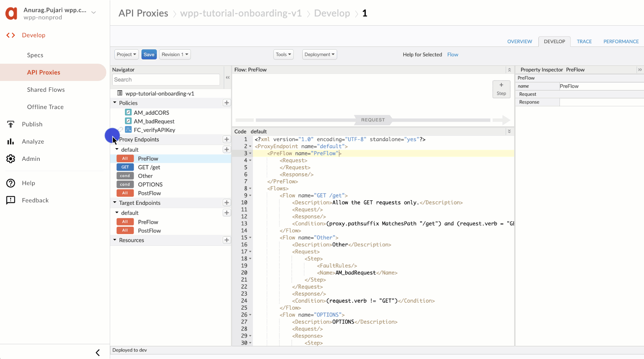Add a Step to the PreFlow

pos(501,89)
